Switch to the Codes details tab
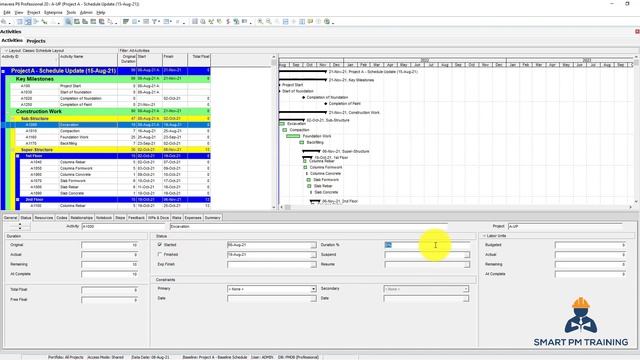The image size is (640, 360). click(62, 218)
